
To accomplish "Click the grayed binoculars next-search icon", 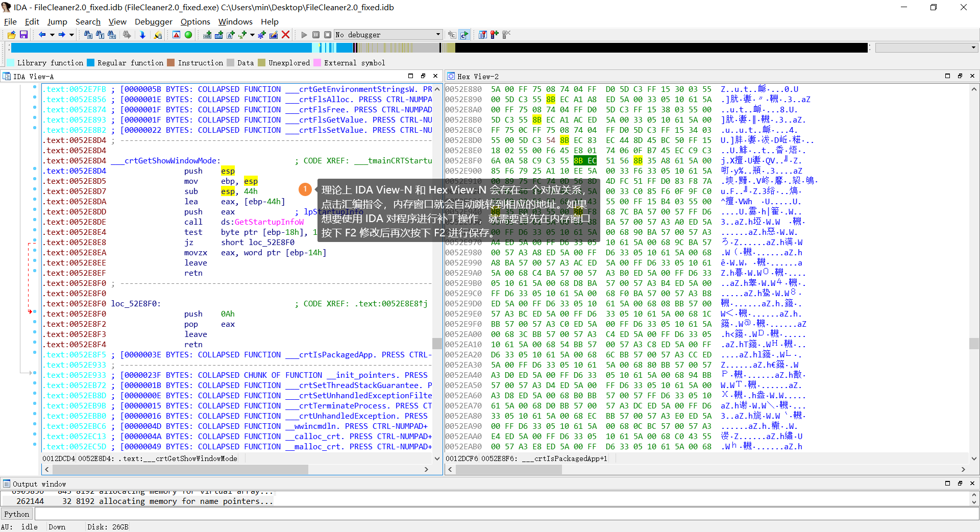I will tap(127, 35).
